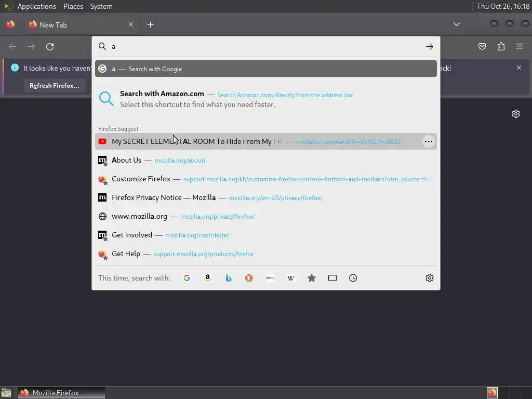The height and width of the screenshot is (399, 532).
Task: Open the Get Help suggestion
Action: [265, 254]
